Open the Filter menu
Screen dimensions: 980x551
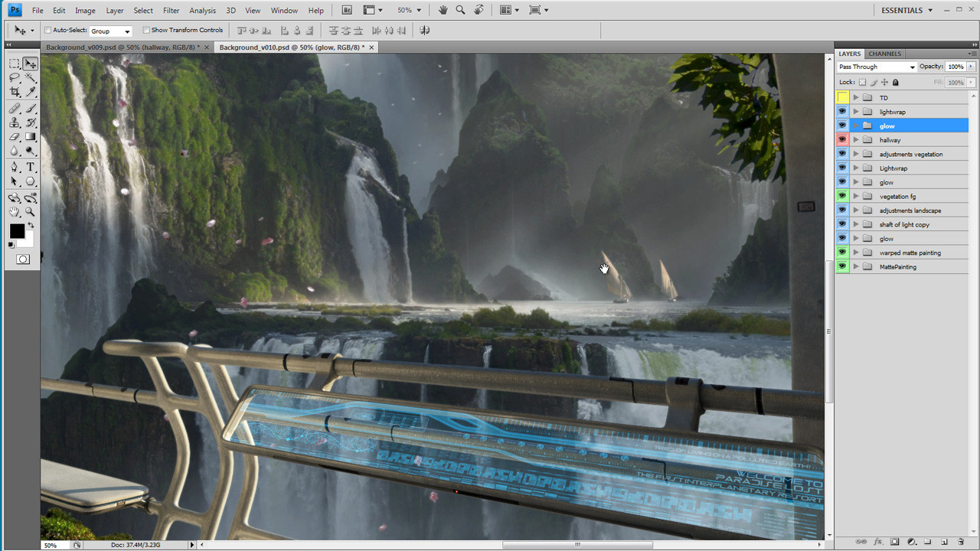(x=171, y=10)
